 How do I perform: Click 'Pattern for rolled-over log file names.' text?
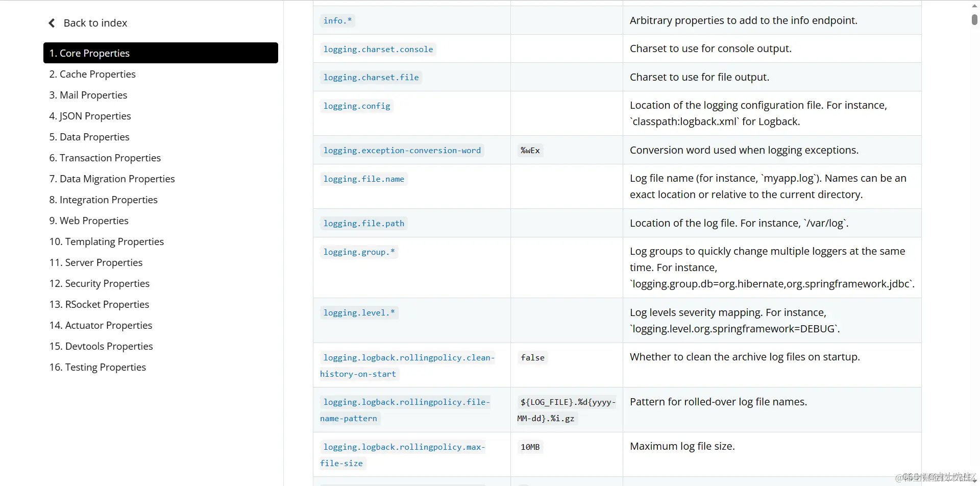[x=718, y=402]
